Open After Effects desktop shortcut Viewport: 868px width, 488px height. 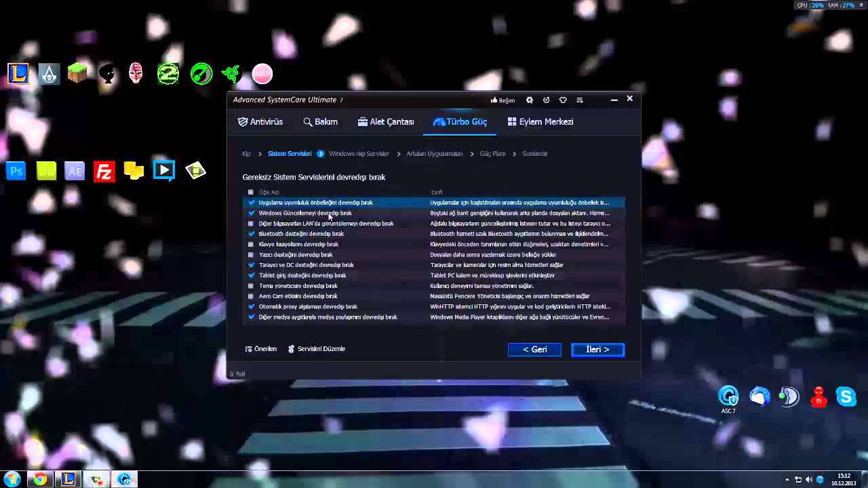[75, 171]
